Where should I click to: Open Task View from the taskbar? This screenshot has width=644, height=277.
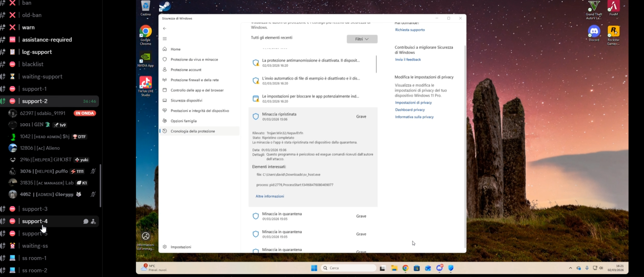[382, 268]
